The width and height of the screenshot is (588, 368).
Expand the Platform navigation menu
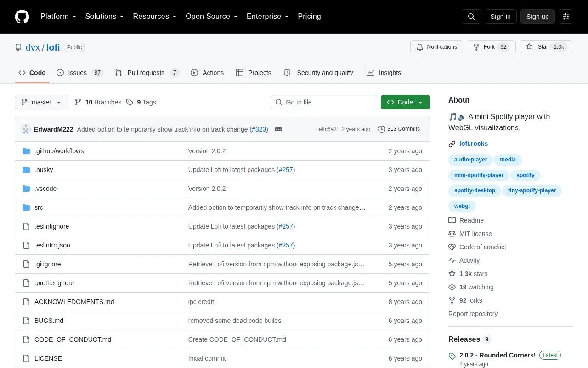[58, 17]
